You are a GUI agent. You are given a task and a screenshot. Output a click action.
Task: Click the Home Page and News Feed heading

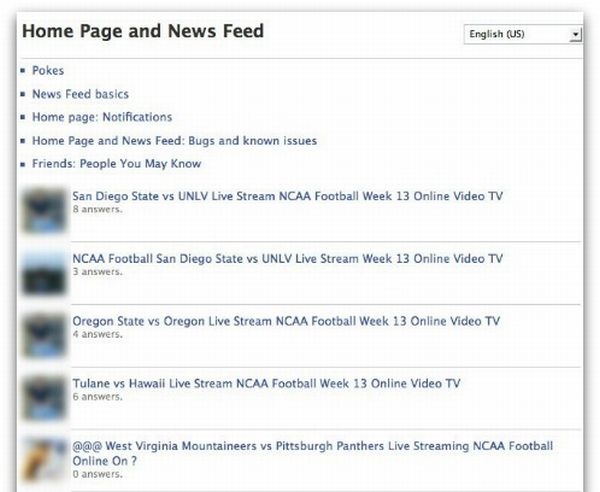pos(143,31)
